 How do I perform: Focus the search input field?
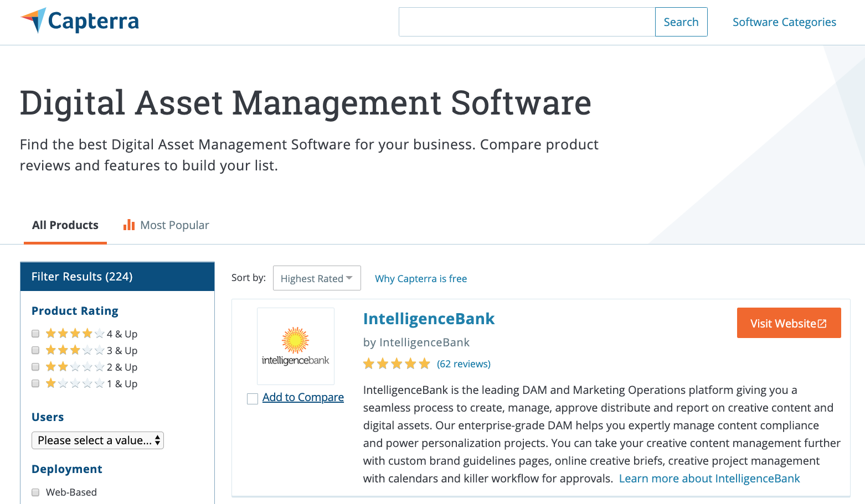527,22
